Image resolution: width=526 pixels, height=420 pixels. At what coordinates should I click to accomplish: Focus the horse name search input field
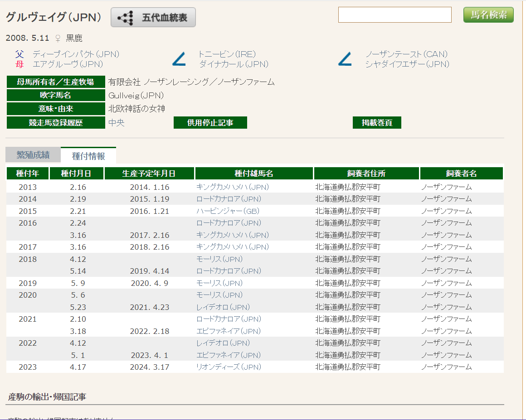tap(394, 15)
